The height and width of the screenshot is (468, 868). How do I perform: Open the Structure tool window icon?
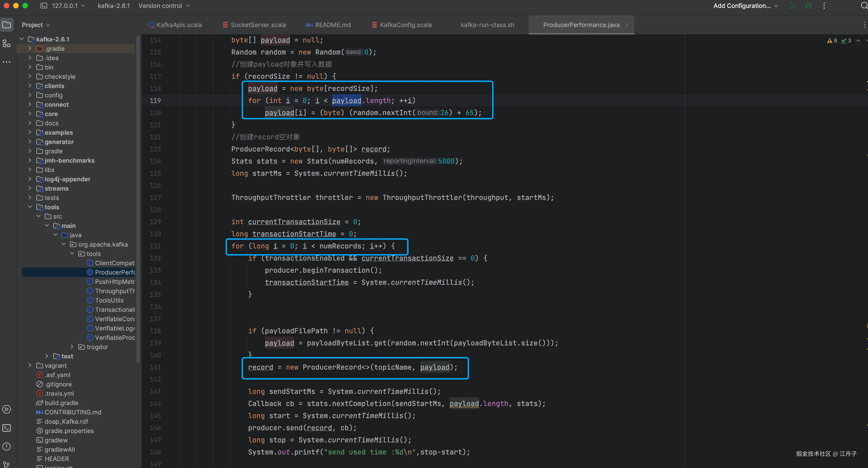click(x=6, y=43)
